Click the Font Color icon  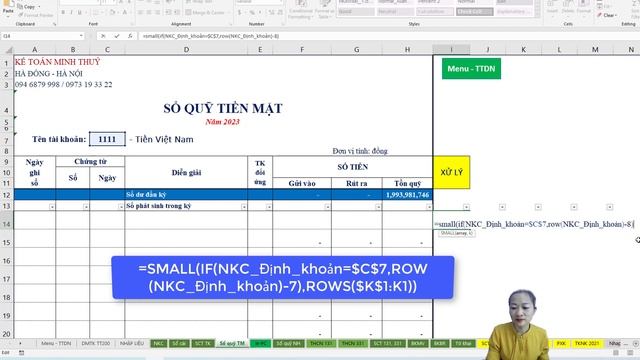pyautogui.click(x=125, y=13)
